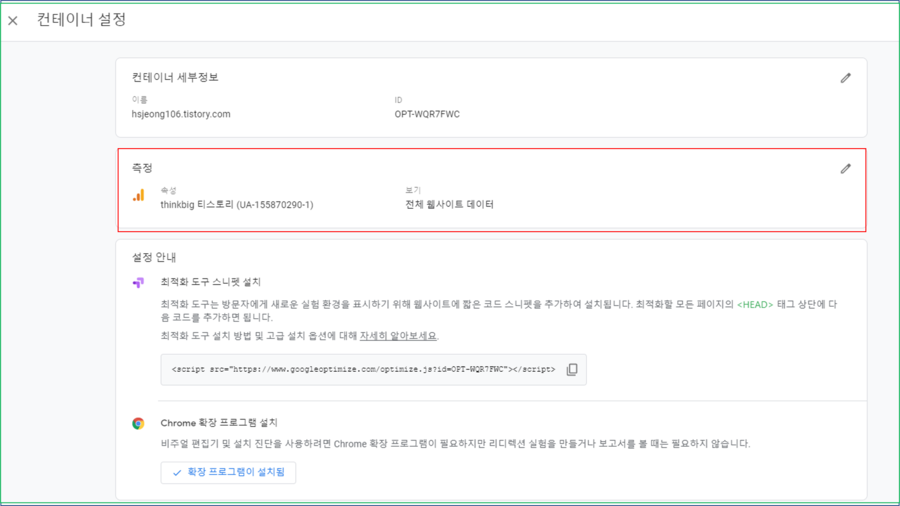Click the green <HEAD> tag text
Image resolution: width=900 pixels, height=506 pixels.
[x=755, y=305]
